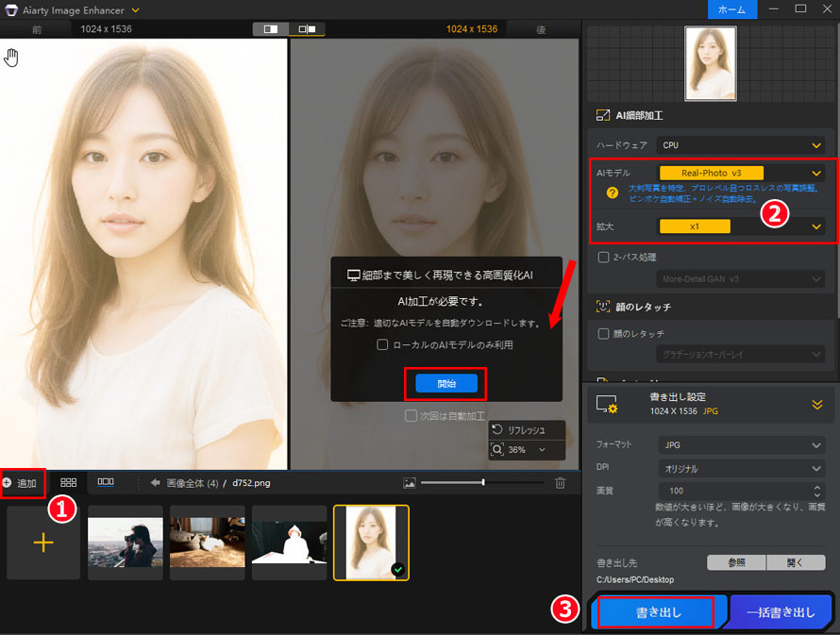This screenshot has width=840, height=635.
Task: Enable the 2-パス処理 checkbox
Action: tap(603, 257)
